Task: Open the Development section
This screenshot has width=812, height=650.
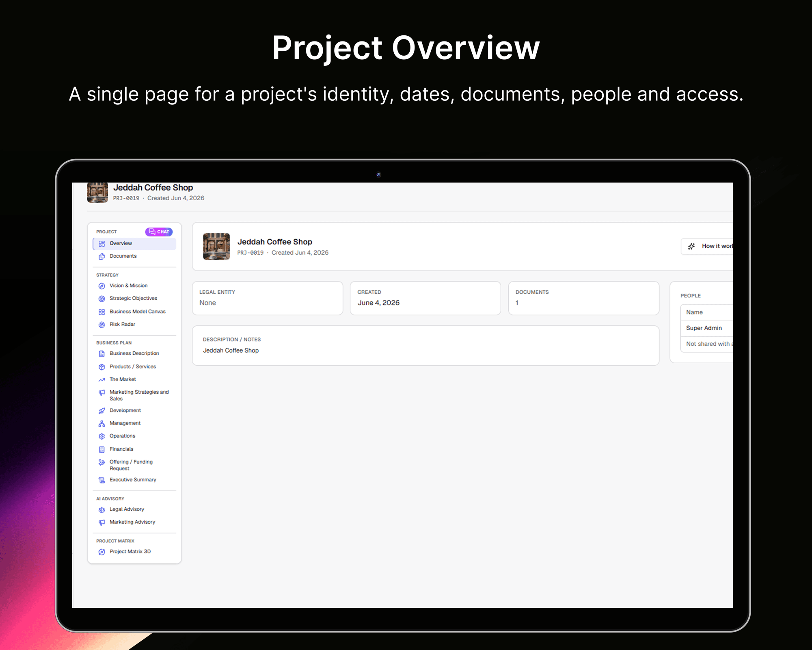Action: pos(134,410)
